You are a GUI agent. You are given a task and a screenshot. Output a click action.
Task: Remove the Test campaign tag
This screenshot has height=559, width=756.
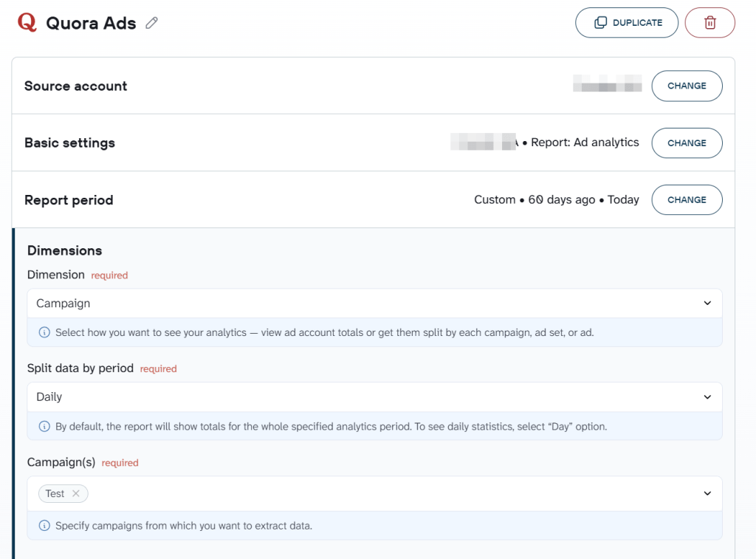point(76,493)
